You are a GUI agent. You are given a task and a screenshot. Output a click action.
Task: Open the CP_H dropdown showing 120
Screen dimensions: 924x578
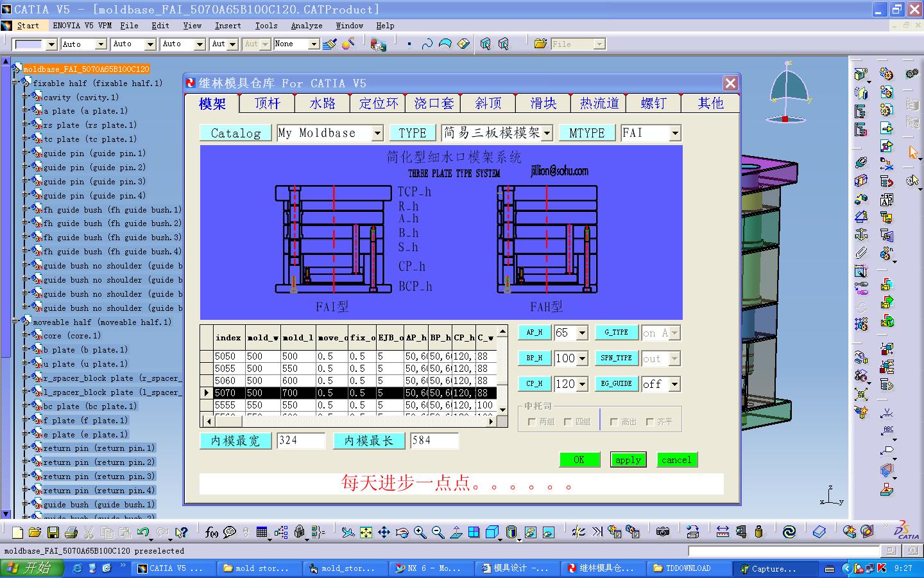(x=582, y=384)
